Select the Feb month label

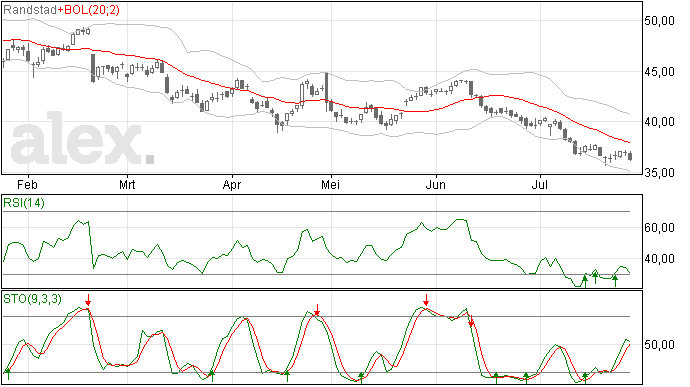(27, 184)
